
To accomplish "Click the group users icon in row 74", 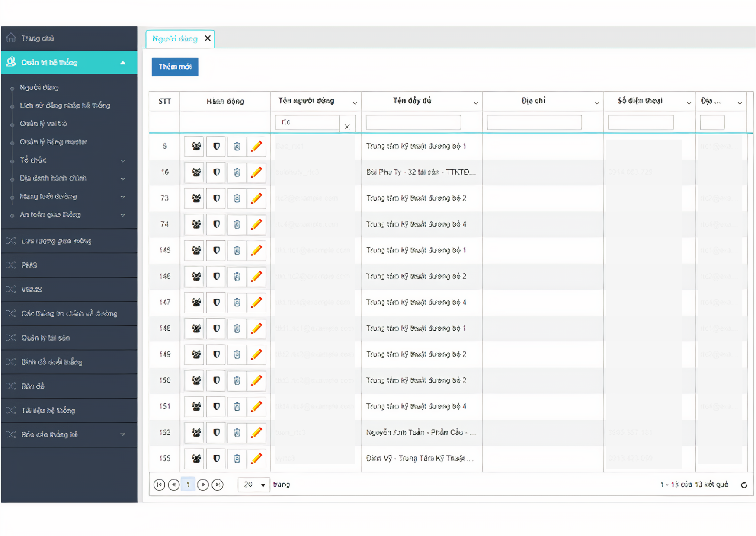I will (x=196, y=224).
